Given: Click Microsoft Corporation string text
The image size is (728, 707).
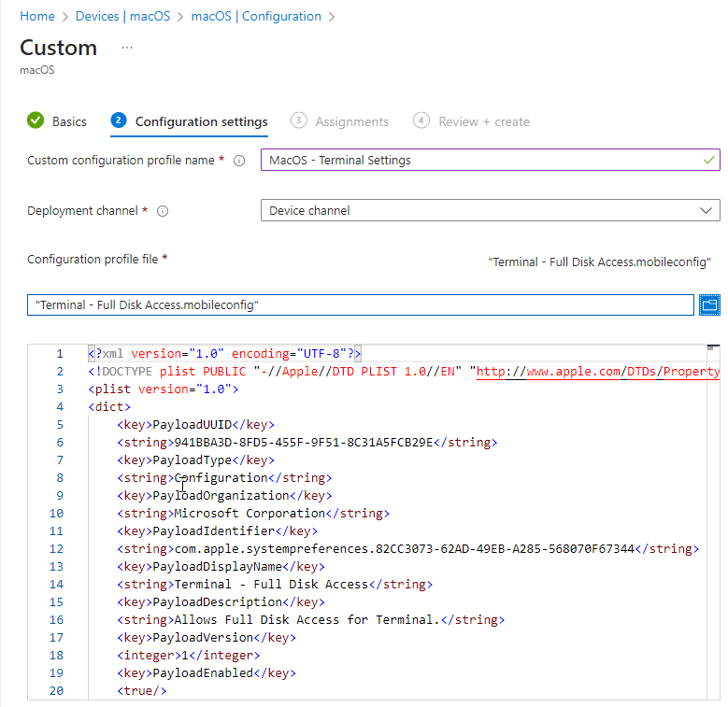Looking at the screenshot, I should click(x=250, y=514).
